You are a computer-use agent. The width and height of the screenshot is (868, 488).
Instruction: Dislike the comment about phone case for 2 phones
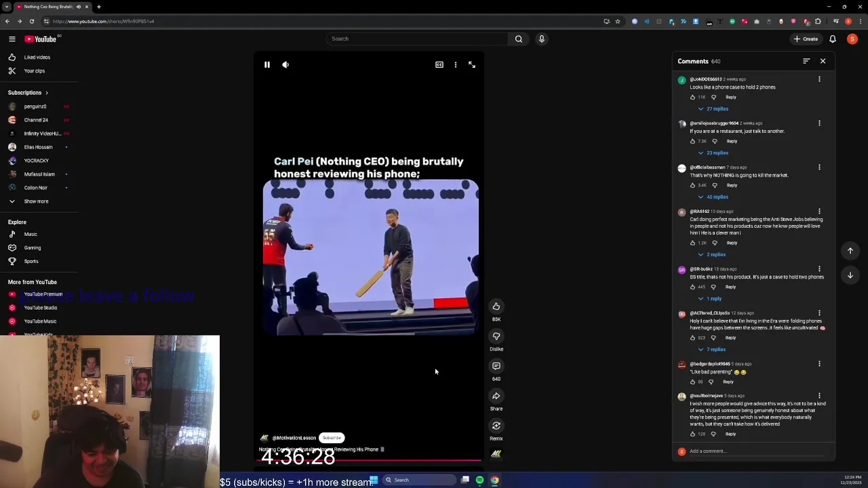pyautogui.click(x=713, y=98)
